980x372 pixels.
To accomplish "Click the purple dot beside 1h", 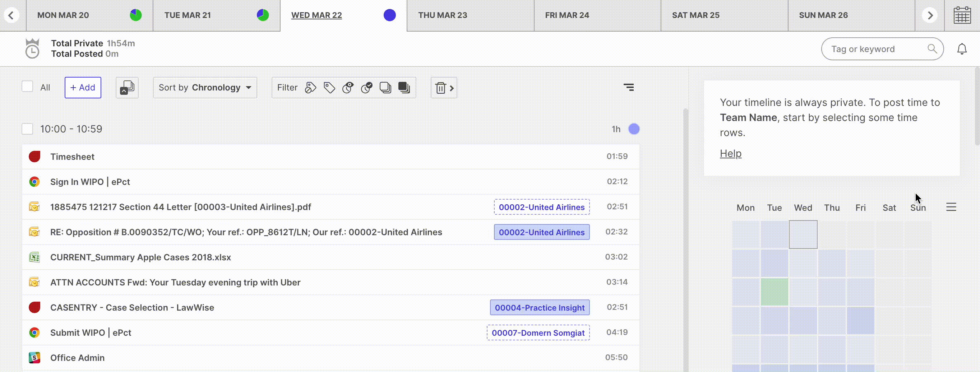I will [634, 129].
